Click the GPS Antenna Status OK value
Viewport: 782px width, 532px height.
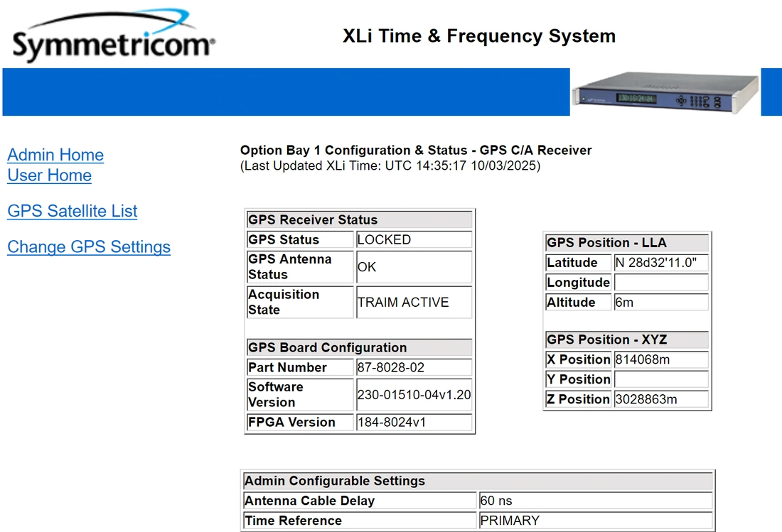point(414,267)
